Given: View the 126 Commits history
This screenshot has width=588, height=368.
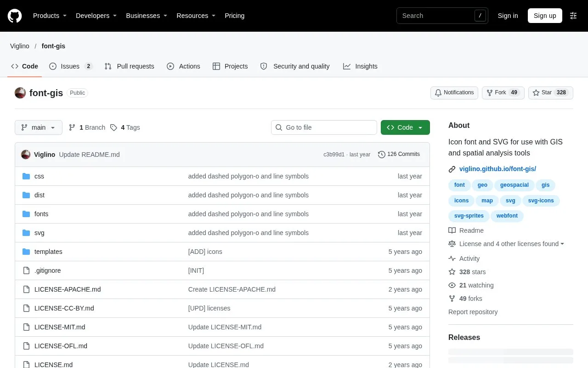Looking at the screenshot, I should 399,155.
